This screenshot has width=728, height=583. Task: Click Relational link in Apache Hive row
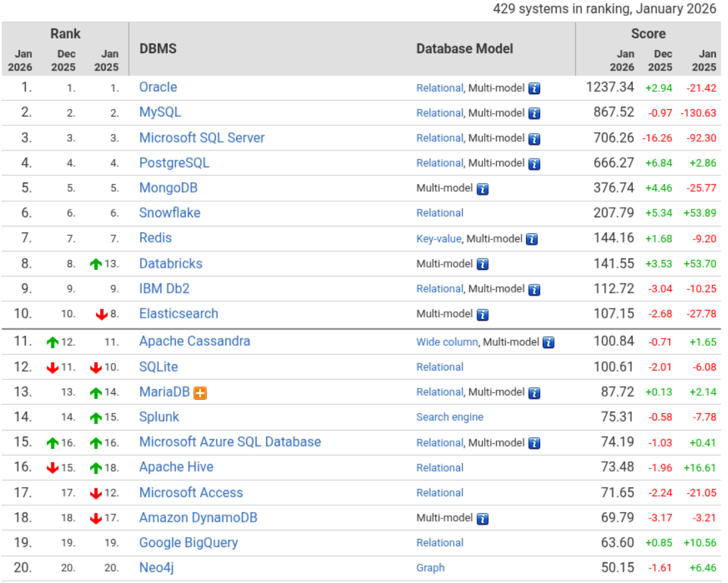(x=440, y=468)
